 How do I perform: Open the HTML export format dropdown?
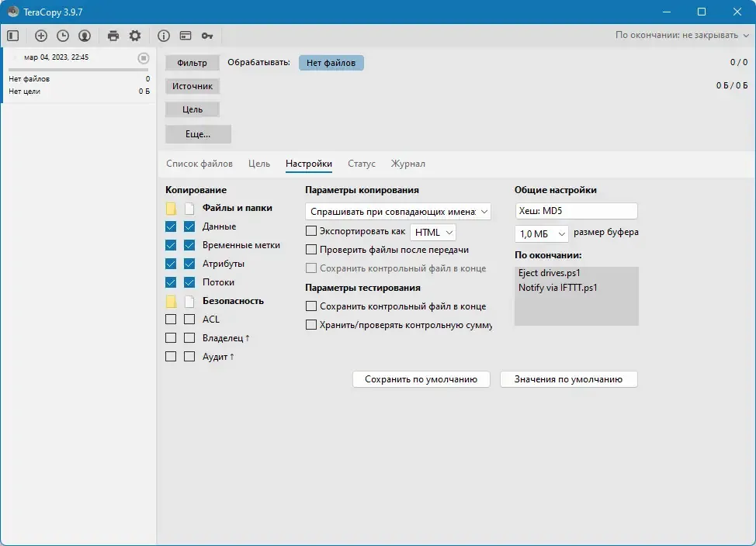(x=433, y=232)
